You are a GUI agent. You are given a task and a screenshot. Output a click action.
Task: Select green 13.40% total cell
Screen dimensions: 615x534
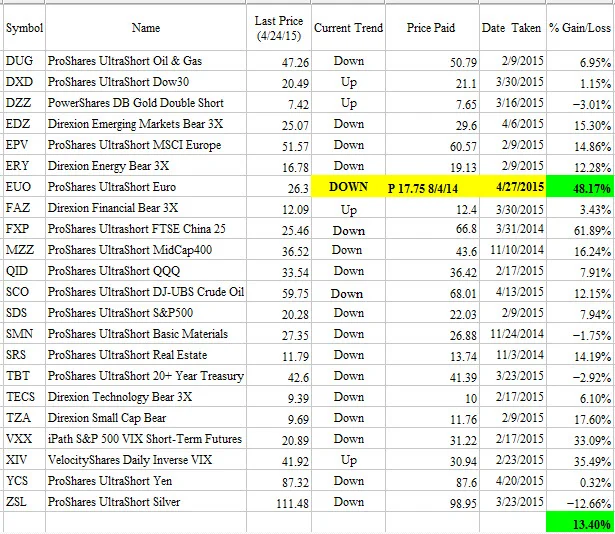580,522
